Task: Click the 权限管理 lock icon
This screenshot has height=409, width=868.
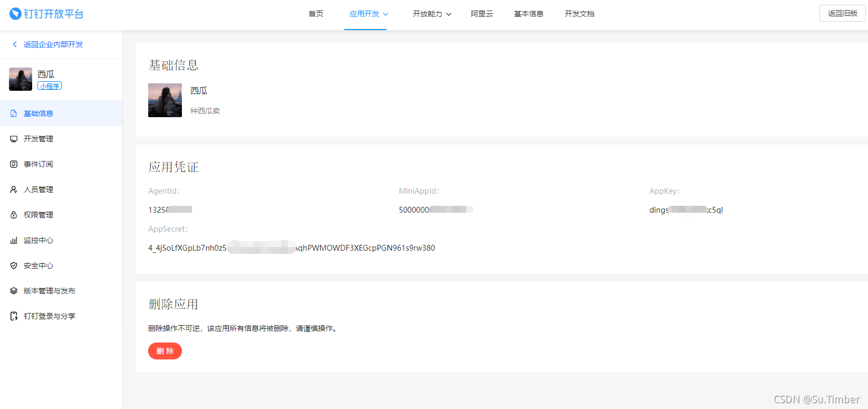Action: (x=14, y=215)
